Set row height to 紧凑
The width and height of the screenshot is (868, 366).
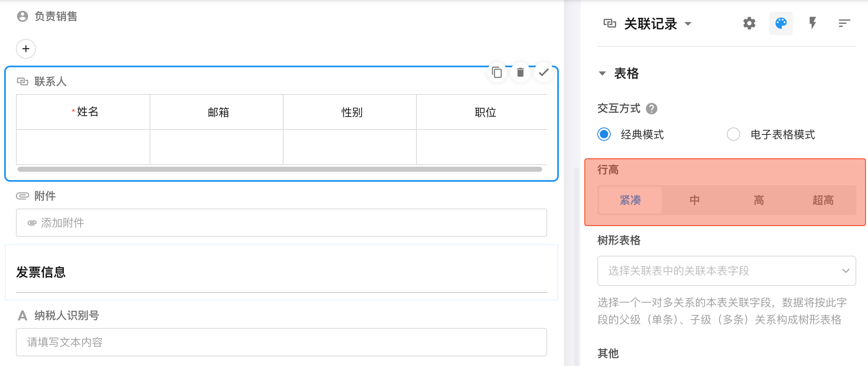click(x=630, y=201)
